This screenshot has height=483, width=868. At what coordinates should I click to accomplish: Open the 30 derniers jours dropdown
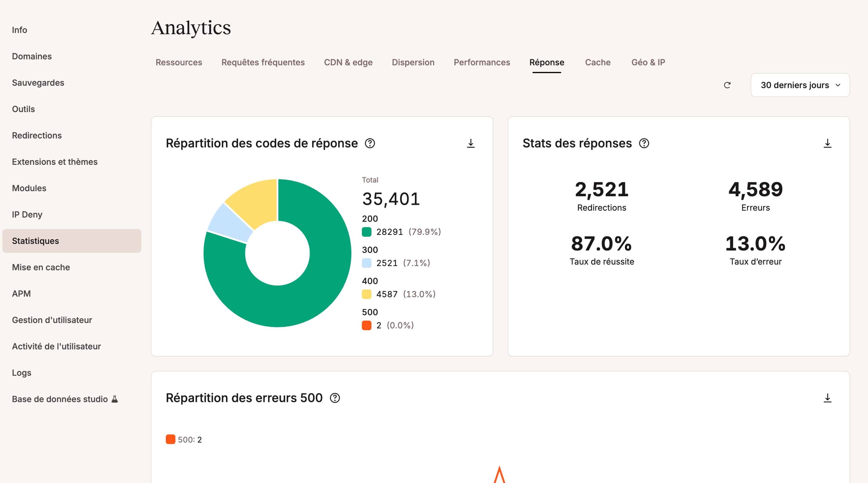800,85
